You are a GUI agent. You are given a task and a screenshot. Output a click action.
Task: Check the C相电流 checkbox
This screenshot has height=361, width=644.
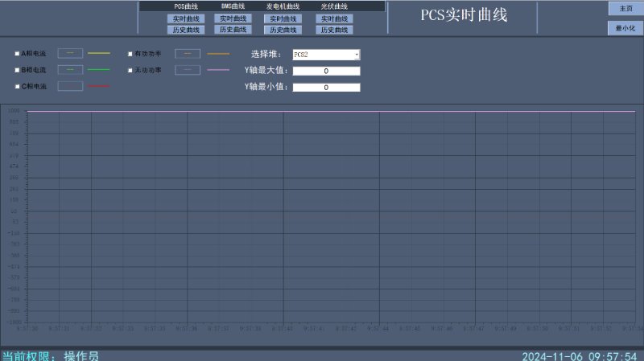tap(17, 86)
